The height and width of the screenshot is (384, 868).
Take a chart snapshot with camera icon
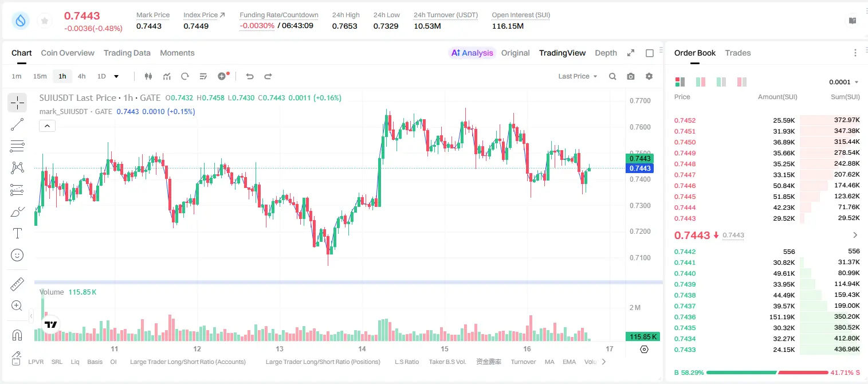pos(631,76)
